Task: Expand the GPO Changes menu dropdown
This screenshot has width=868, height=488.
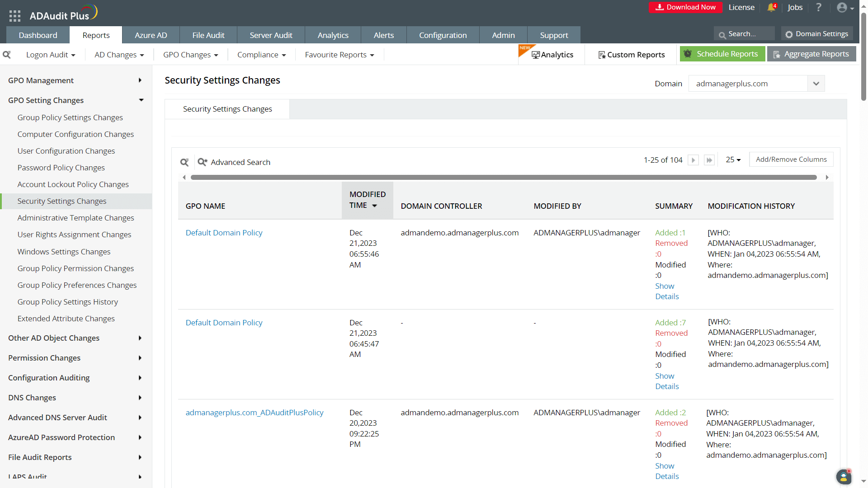Action: pyautogui.click(x=190, y=55)
